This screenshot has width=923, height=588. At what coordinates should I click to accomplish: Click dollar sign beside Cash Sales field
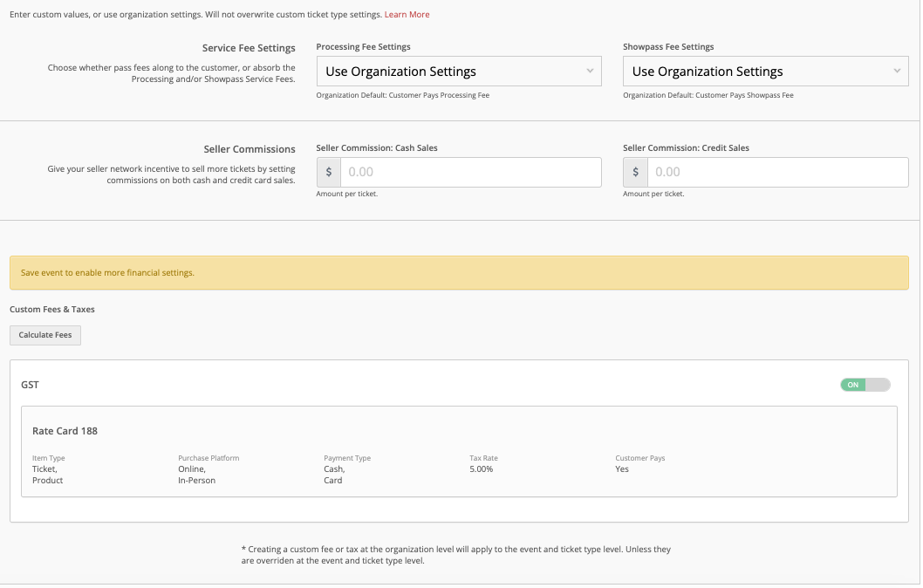tap(329, 172)
